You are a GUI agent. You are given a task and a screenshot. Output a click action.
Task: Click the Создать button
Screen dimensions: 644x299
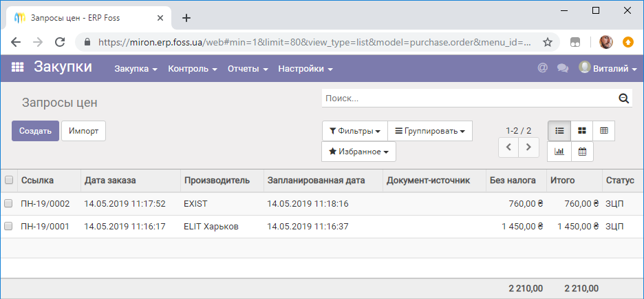35,131
